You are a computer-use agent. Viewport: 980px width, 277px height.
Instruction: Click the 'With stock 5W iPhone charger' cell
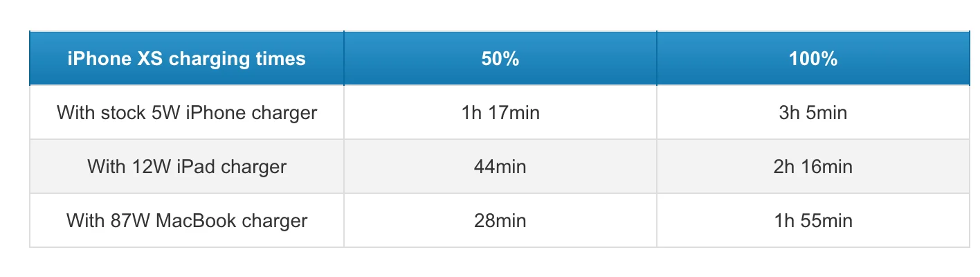[187, 112]
